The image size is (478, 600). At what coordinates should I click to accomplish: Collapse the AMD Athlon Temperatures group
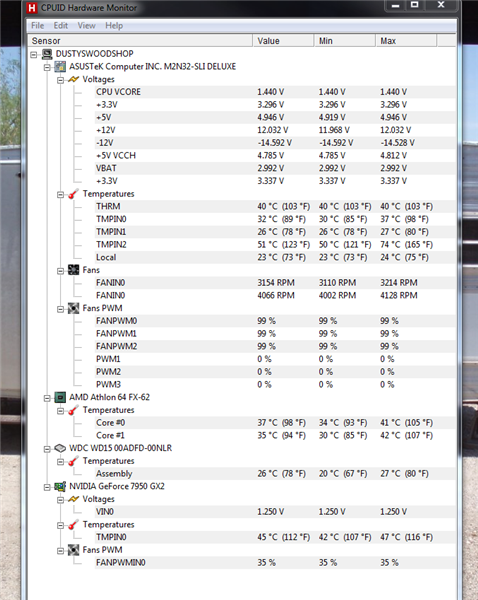60,411
